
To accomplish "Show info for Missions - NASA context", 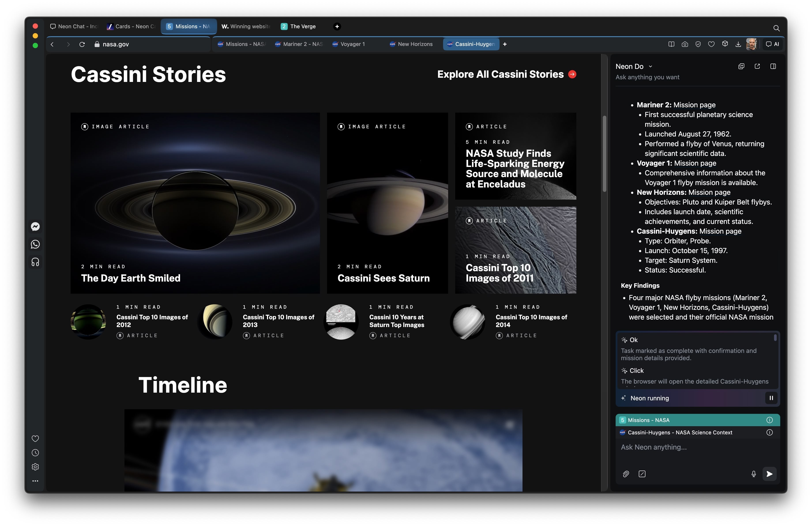I will (x=769, y=420).
